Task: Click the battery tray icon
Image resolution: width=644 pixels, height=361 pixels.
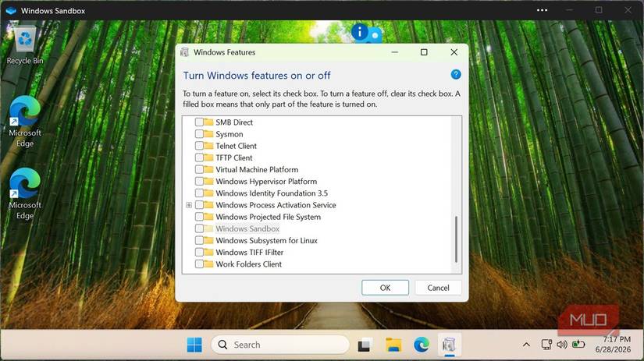Action: [578, 344]
